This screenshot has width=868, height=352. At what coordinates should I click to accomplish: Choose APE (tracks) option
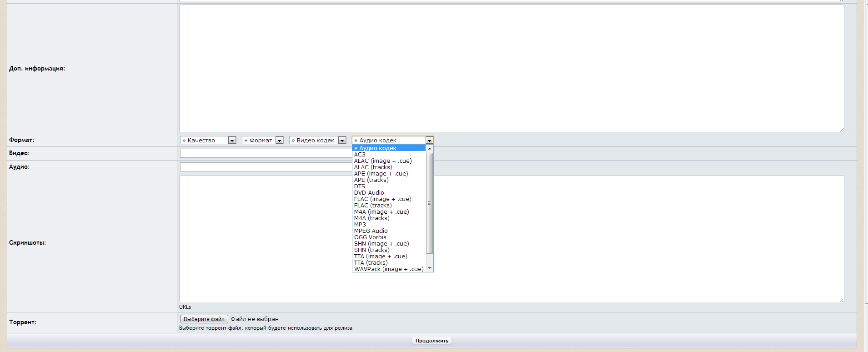(389, 180)
